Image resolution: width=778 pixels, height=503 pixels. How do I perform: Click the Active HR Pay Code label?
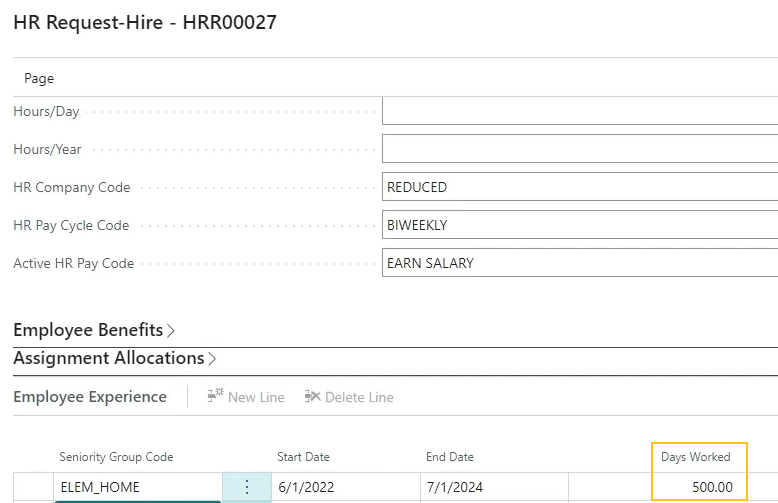(73, 263)
